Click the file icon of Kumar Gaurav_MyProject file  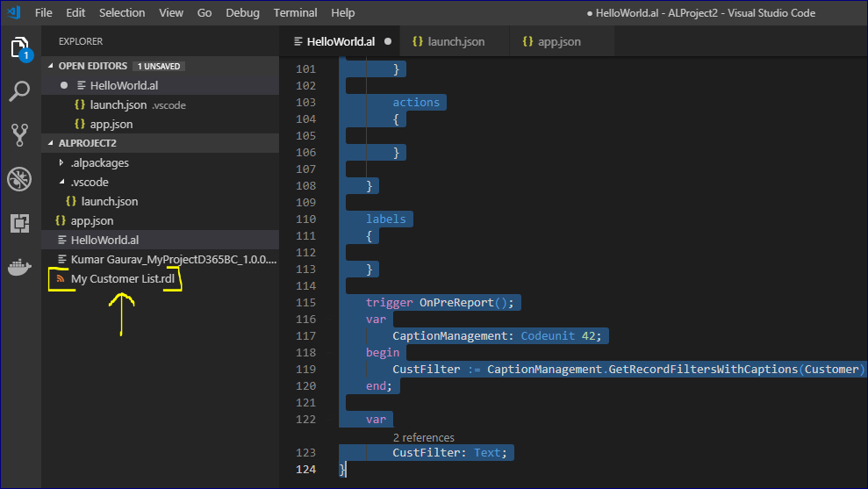click(62, 259)
